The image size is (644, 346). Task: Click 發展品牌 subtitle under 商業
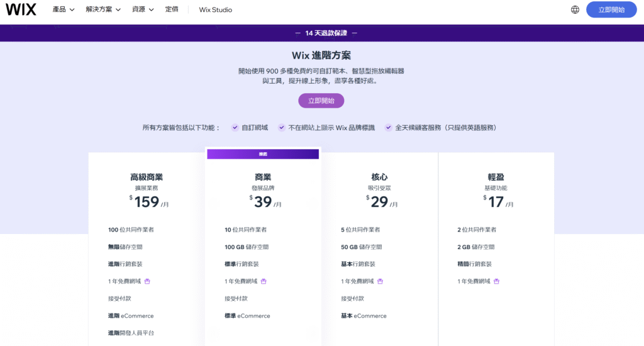tap(263, 188)
